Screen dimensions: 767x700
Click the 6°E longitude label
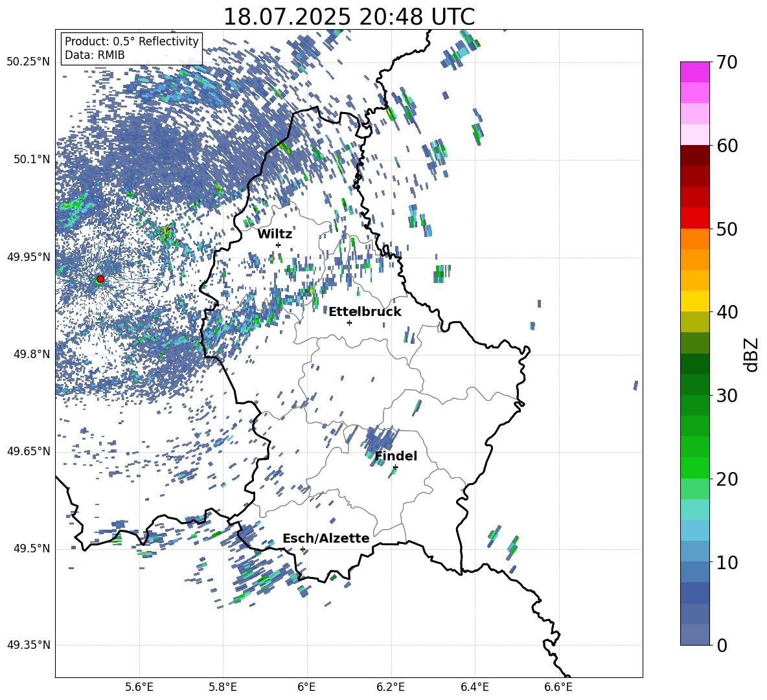coord(306,687)
